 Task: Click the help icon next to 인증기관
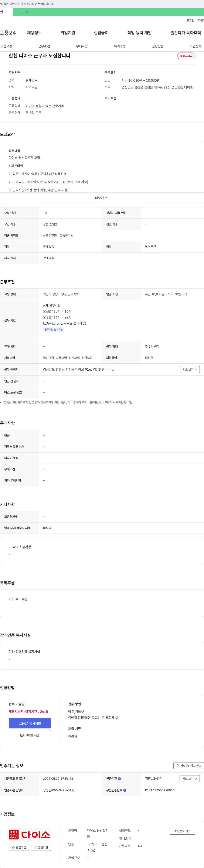pyautogui.click(x=119, y=779)
